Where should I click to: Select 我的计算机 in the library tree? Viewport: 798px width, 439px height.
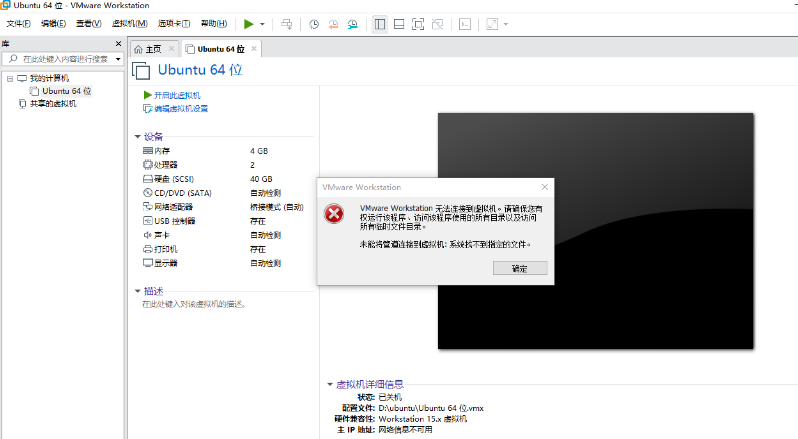click(49, 78)
